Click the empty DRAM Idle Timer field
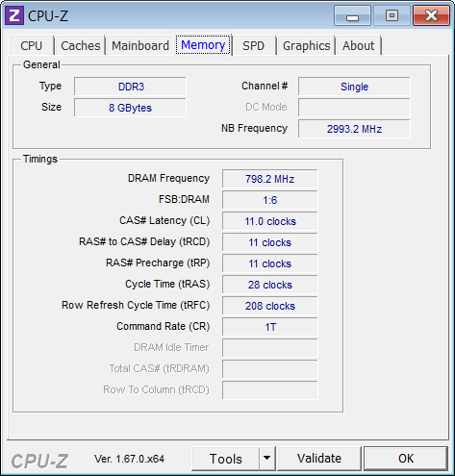This screenshot has width=455, height=476. pyautogui.click(x=270, y=348)
